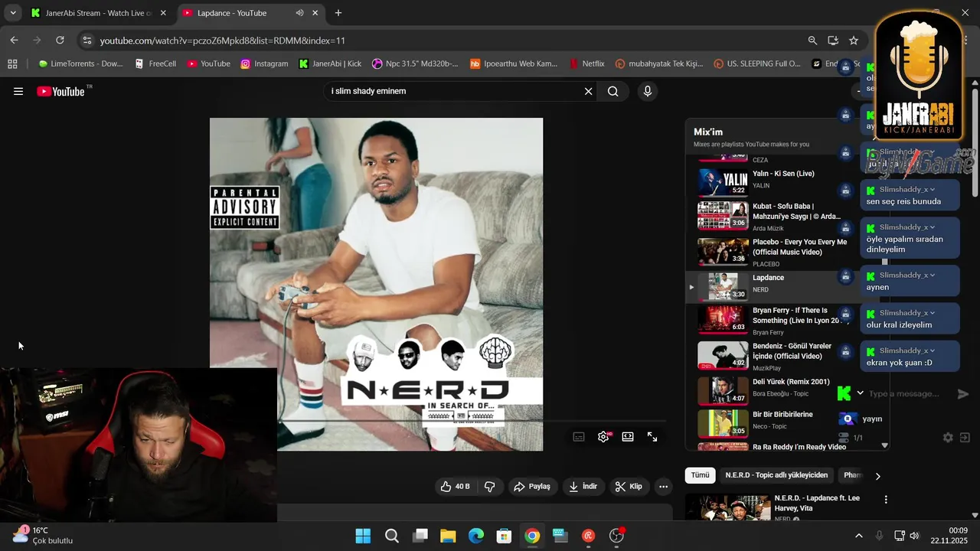Open the Instagram bookmark
The image size is (980, 551).
pyautogui.click(x=264, y=64)
